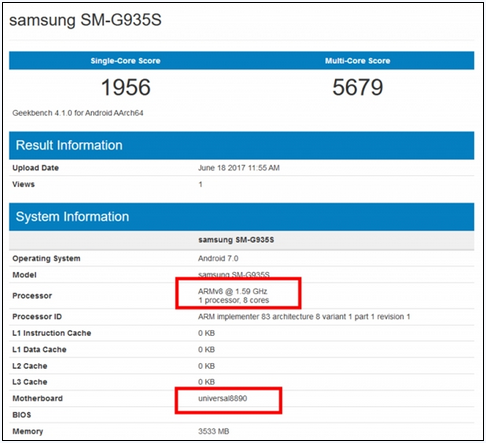Select the 1 processor, 8 cores text
Screen dimensions: 486x443
pyautogui.click(x=234, y=300)
